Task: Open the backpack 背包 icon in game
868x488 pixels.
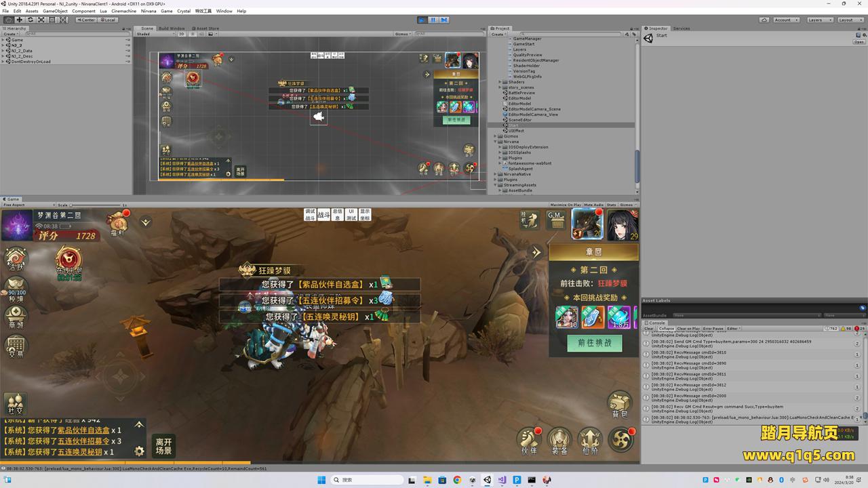Action: coord(619,403)
